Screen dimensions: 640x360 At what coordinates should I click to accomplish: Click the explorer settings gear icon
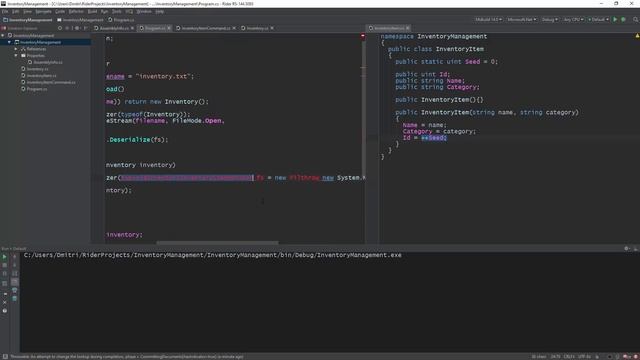coord(77,28)
